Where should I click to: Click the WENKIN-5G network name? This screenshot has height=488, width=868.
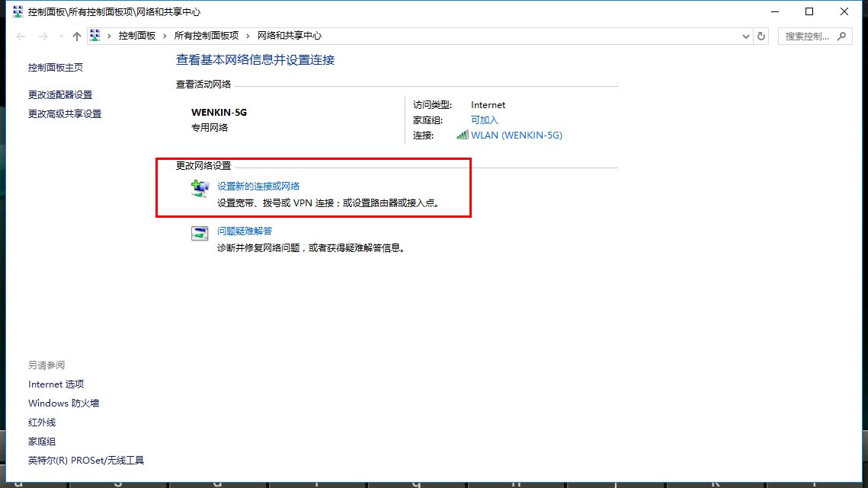click(x=219, y=113)
